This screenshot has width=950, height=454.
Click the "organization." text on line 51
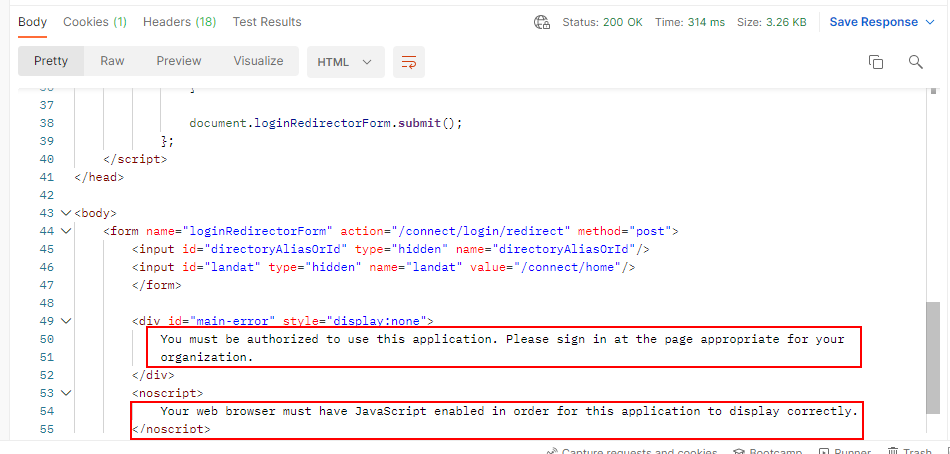(x=206, y=357)
